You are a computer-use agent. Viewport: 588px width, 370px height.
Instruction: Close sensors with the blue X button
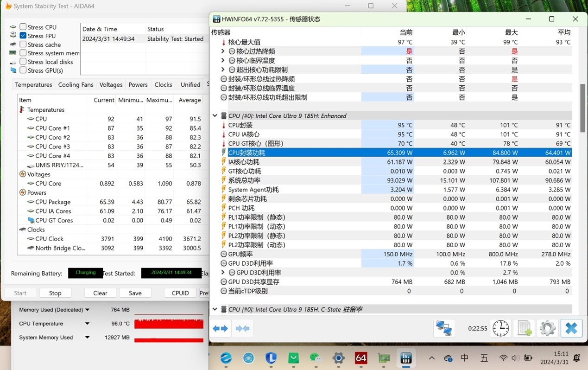pyautogui.click(x=571, y=328)
